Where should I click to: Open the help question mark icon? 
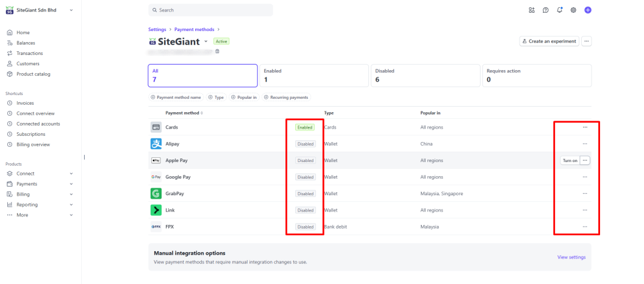pyautogui.click(x=545, y=10)
